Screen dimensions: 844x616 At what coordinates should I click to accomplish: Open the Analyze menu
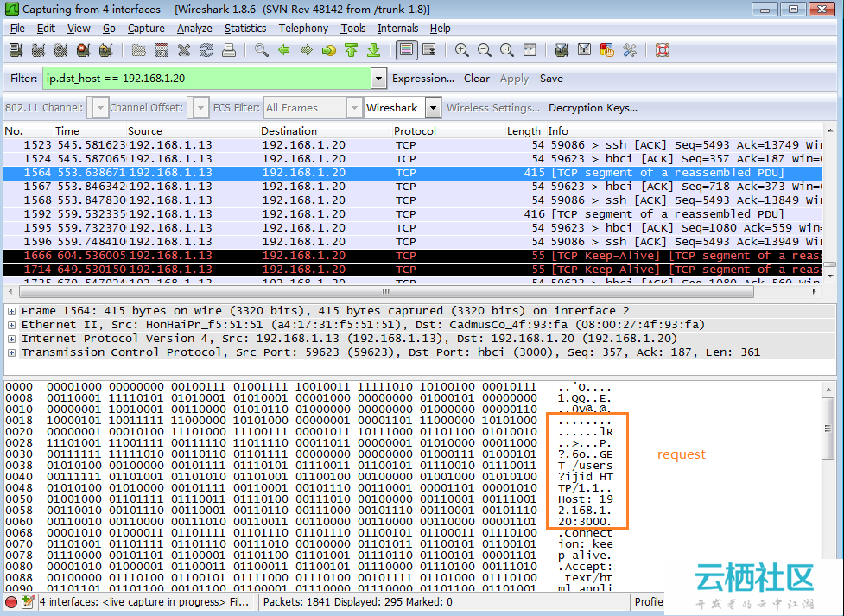click(x=194, y=28)
